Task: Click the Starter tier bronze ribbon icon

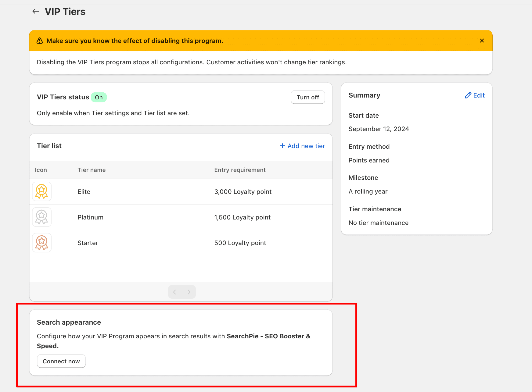Action: click(42, 243)
